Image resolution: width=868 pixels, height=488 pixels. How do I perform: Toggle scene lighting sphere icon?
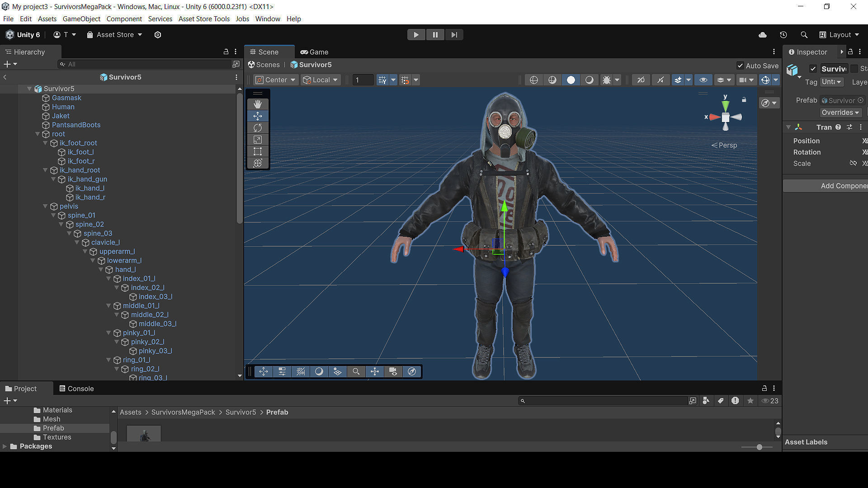click(590, 80)
